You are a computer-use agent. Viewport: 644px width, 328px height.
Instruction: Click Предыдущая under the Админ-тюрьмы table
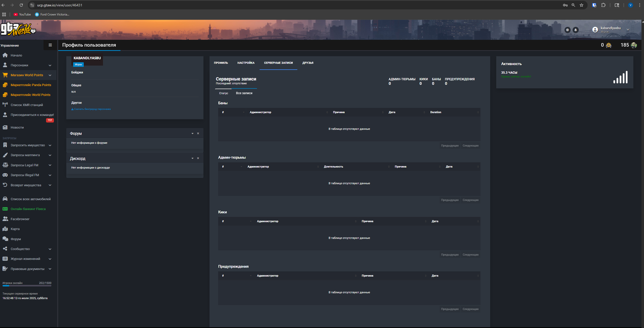click(x=450, y=200)
